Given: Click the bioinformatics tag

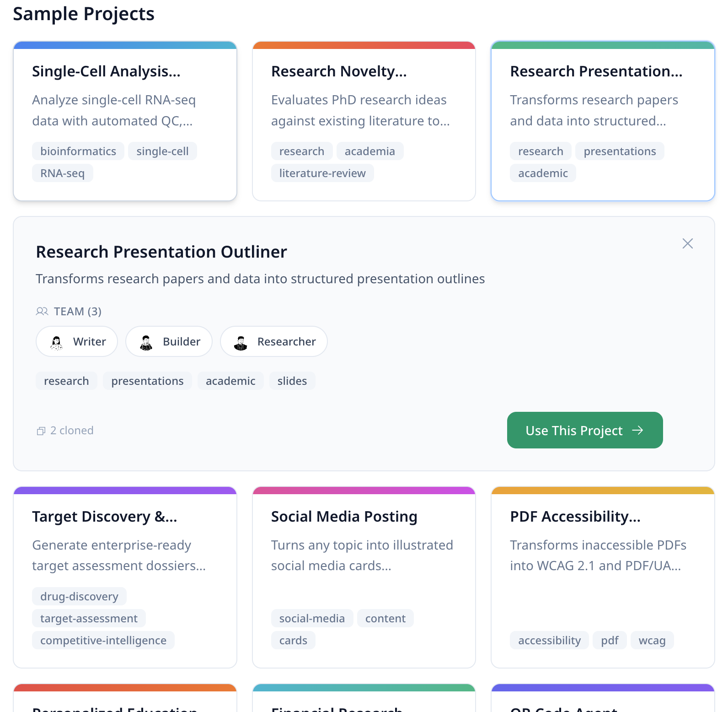Looking at the screenshot, I should (78, 151).
